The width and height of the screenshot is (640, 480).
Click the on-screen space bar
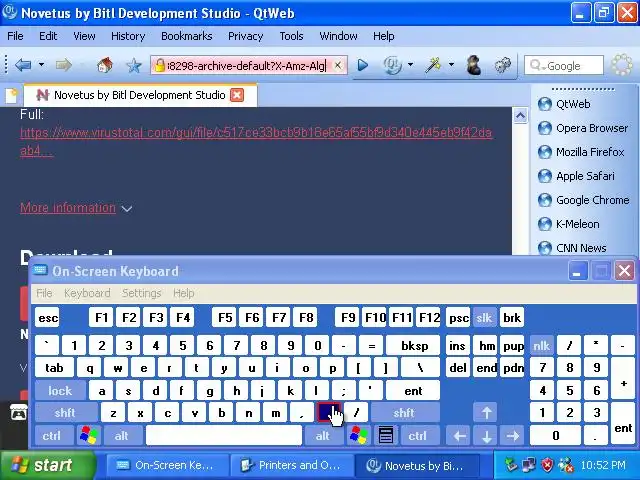[x=224, y=436]
